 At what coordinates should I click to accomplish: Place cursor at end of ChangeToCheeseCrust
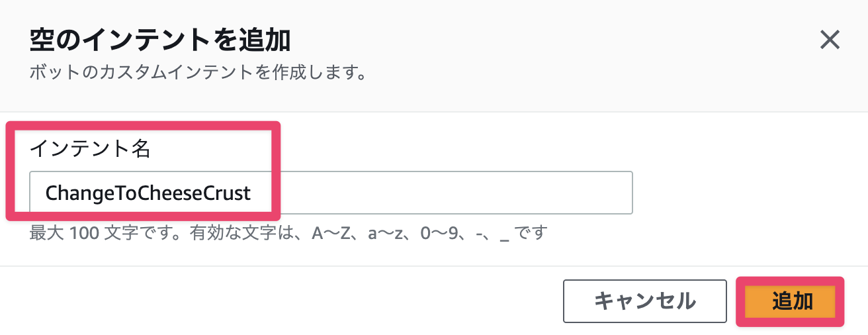[252, 193]
